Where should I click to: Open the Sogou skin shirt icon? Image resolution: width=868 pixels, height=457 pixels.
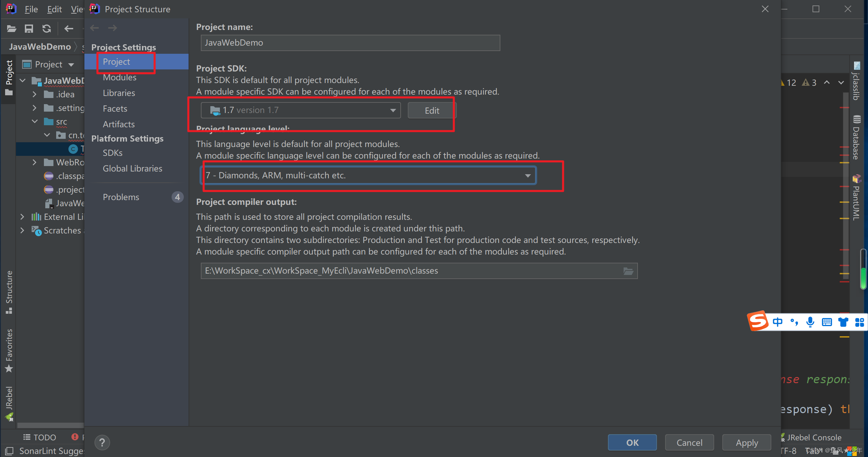[x=843, y=322]
